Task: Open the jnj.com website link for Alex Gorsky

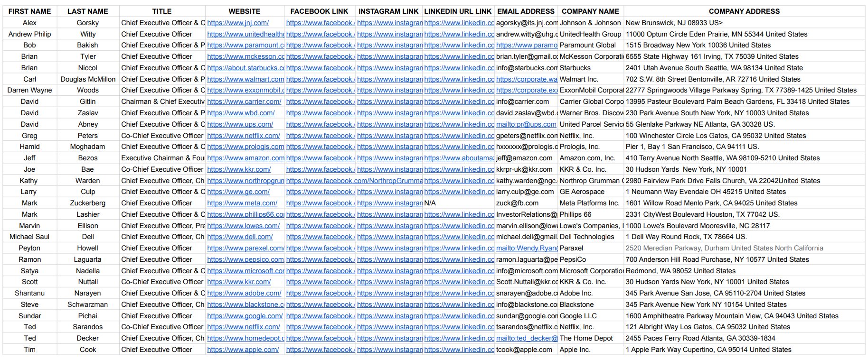Action: tap(238, 23)
